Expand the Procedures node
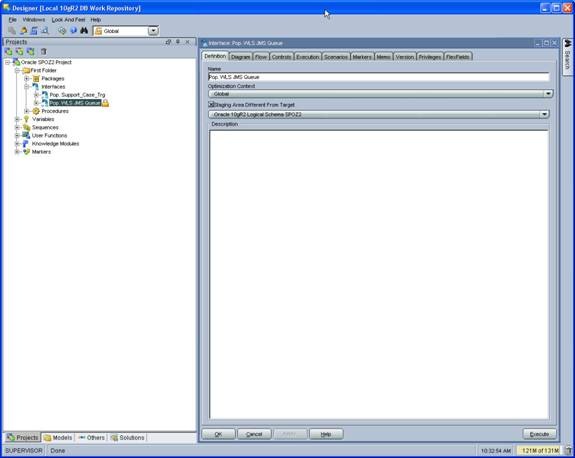This screenshot has height=458, width=575. (26, 111)
